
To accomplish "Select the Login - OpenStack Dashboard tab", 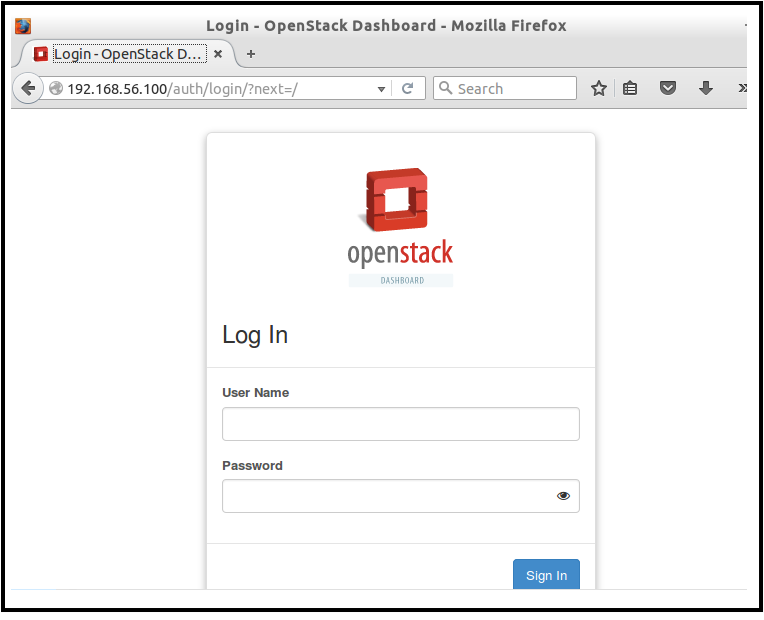I will coord(128,54).
